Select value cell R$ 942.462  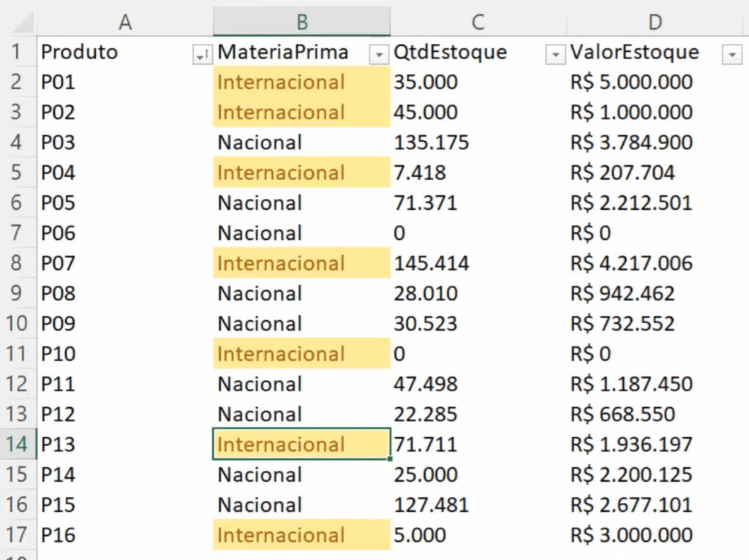(x=655, y=293)
